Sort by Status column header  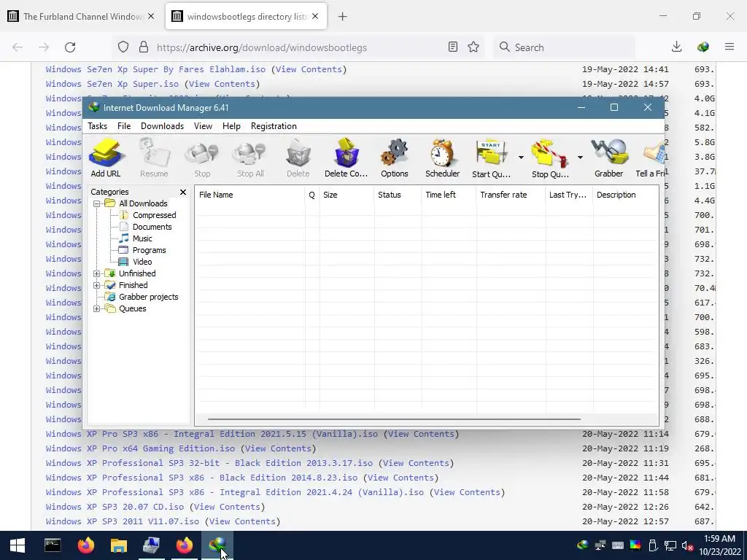tap(398, 195)
